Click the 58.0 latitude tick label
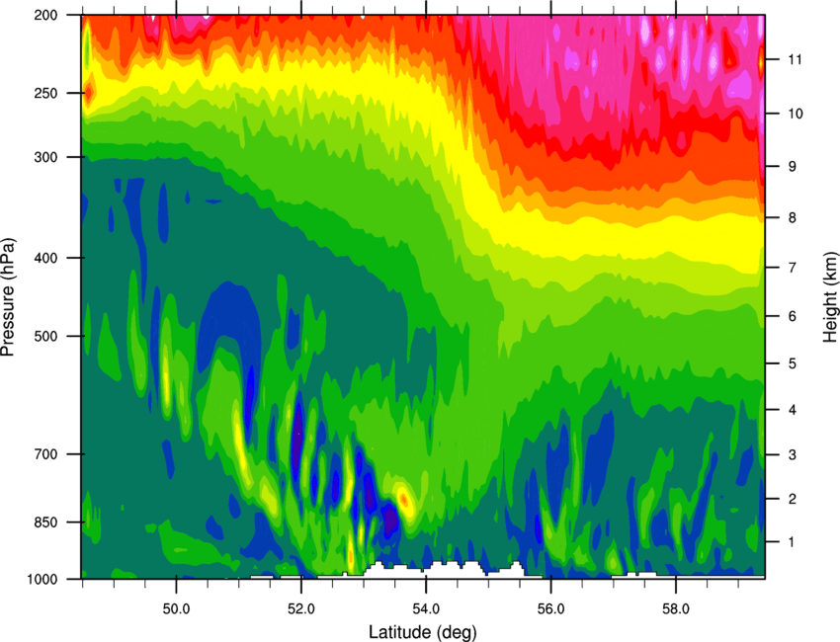Screen dimensions: 840x642 pos(676,609)
